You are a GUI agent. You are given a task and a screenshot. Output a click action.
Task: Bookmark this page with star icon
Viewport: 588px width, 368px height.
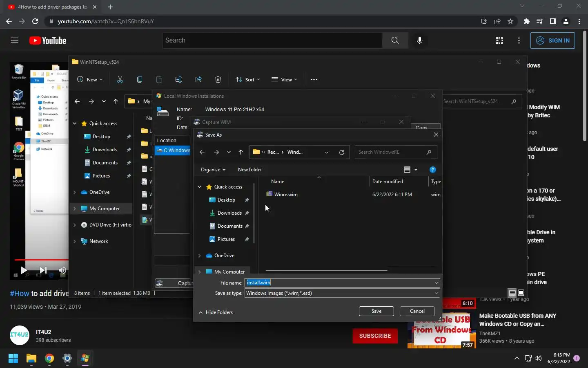point(510,21)
